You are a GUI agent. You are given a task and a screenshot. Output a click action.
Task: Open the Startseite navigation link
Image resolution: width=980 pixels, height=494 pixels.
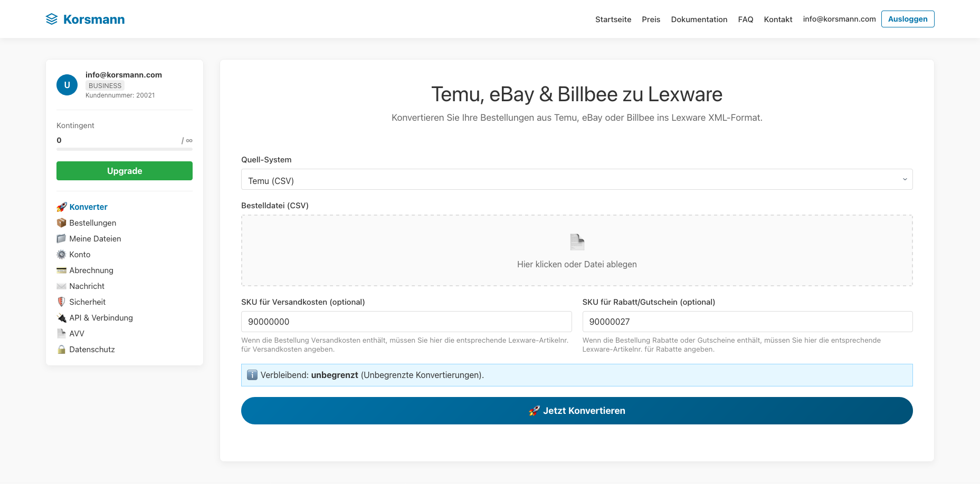[613, 20]
